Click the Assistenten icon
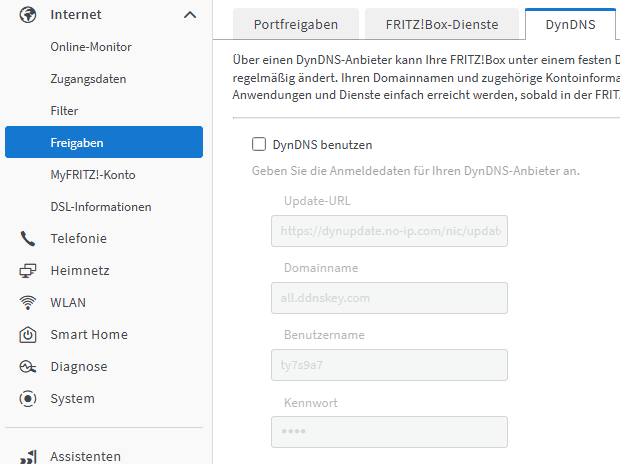The width and height of the screenshot is (620, 464). [x=29, y=457]
